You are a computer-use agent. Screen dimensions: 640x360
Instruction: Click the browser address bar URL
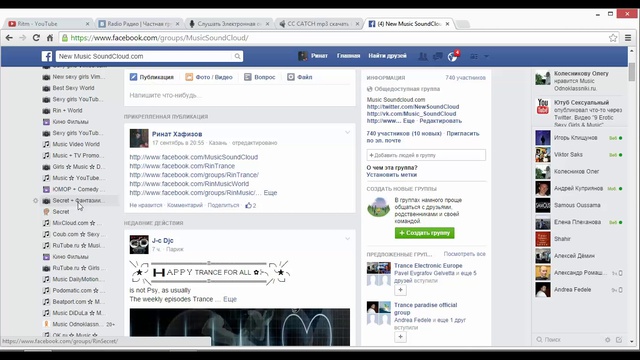pyautogui.click(x=160, y=38)
